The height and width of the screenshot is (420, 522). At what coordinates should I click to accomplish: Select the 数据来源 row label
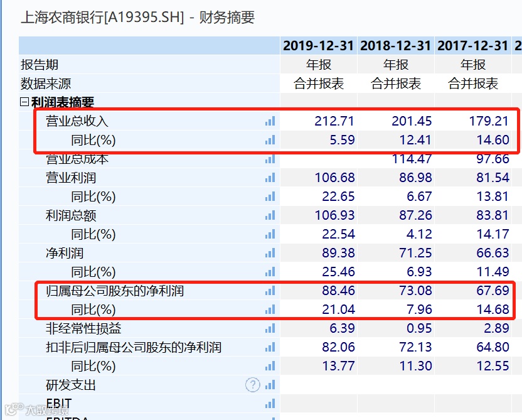point(46,83)
